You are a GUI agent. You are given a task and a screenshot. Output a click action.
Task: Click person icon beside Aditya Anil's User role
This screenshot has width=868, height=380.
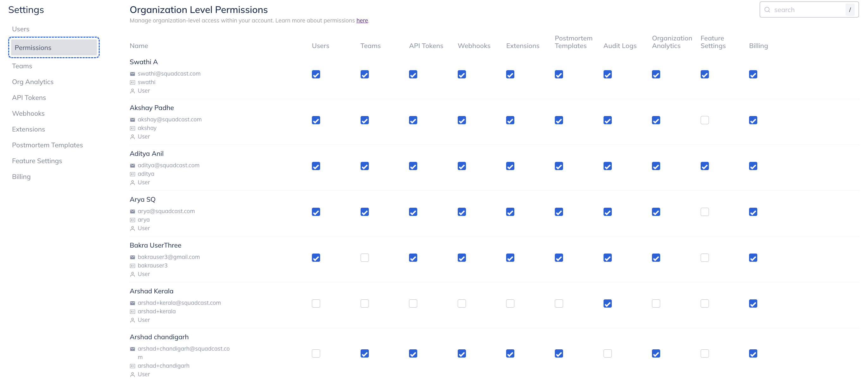(x=133, y=183)
